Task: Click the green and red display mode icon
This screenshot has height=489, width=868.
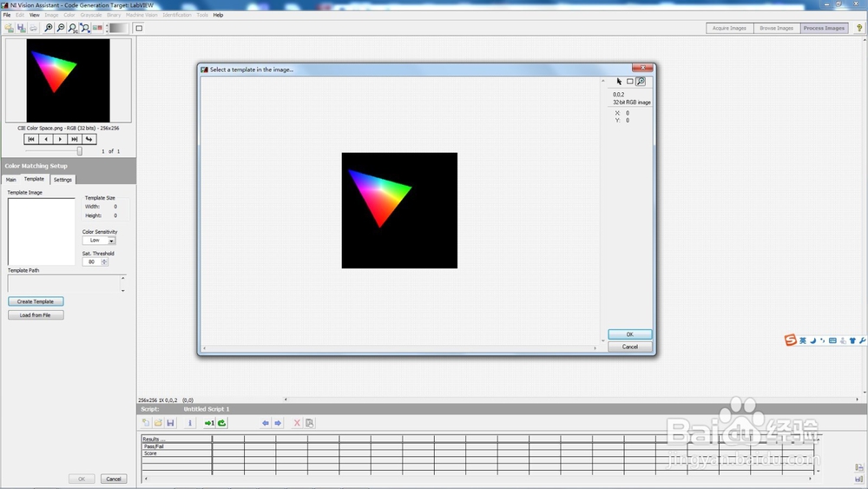Action: (97, 28)
